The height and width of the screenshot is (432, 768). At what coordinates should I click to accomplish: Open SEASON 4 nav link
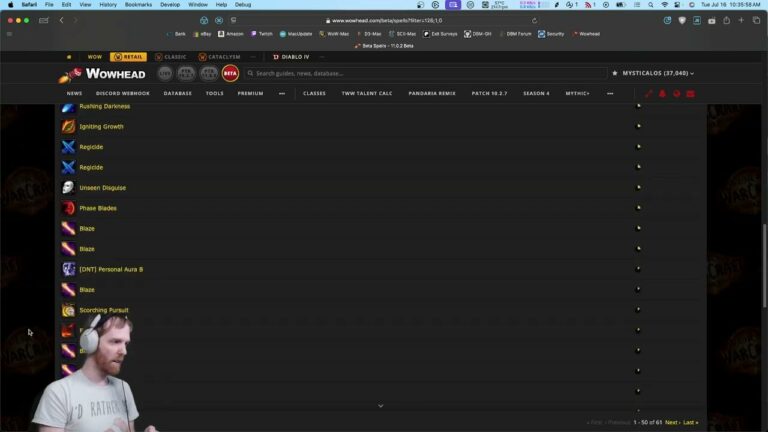click(536, 93)
